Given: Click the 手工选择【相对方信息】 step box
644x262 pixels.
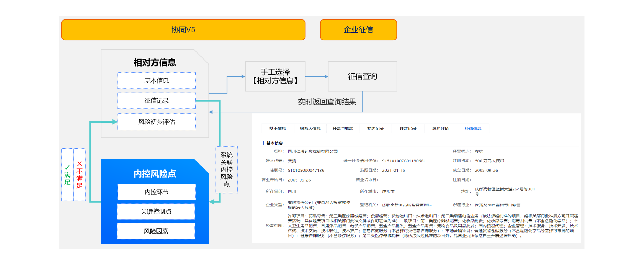Looking at the screenshot, I should click(x=275, y=76).
